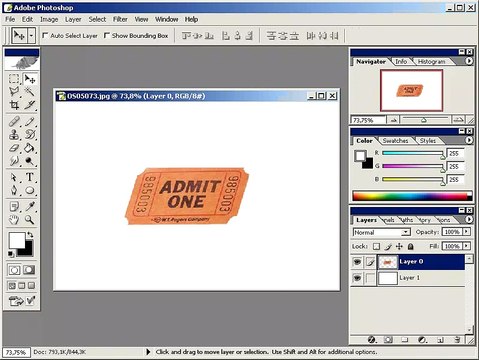The height and width of the screenshot is (360, 479).
Task: Open the Fill slider arrow
Action: (x=466, y=246)
